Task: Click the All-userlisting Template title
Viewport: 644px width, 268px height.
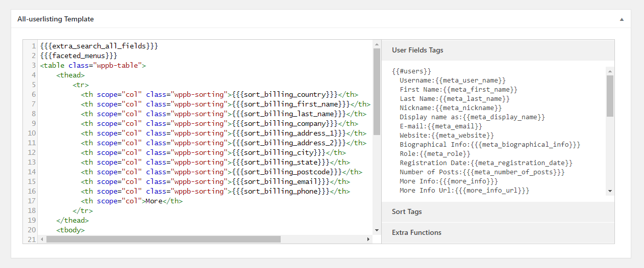Action: [x=56, y=19]
